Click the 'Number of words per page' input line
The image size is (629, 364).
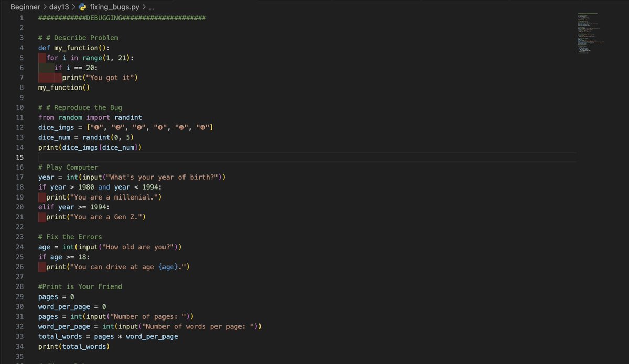pyautogui.click(x=150, y=326)
